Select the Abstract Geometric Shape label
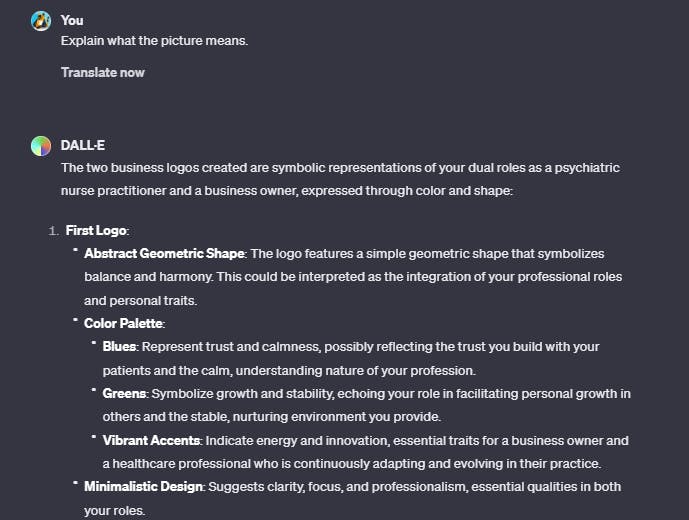Image resolution: width=689 pixels, height=520 pixels. pyautogui.click(x=165, y=254)
